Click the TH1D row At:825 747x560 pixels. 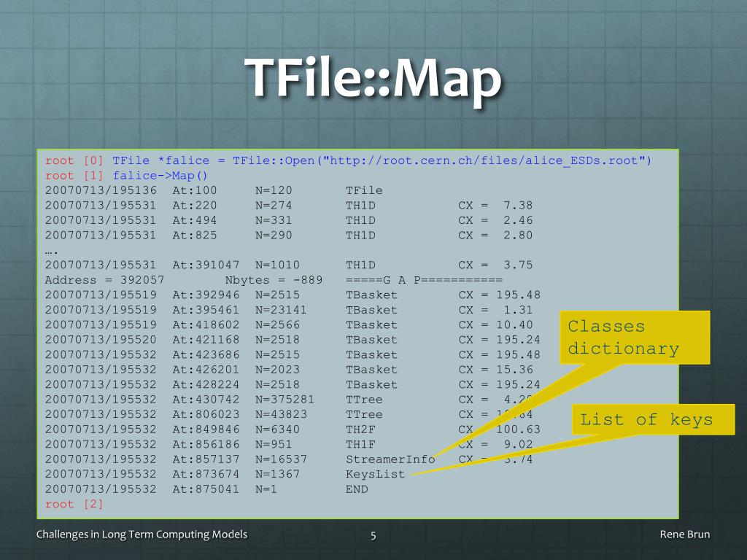289,236
